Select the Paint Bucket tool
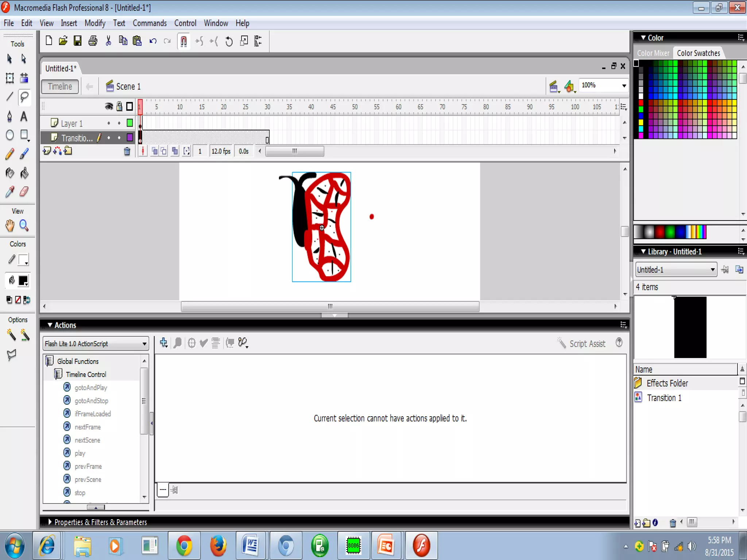Image resolution: width=747 pixels, height=560 pixels. click(24, 173)
